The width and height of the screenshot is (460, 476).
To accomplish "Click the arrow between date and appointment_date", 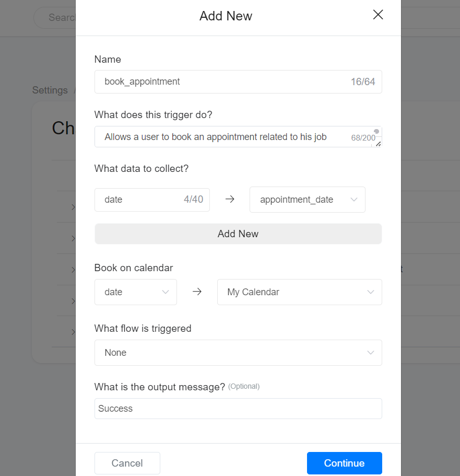I will point(230,200).
